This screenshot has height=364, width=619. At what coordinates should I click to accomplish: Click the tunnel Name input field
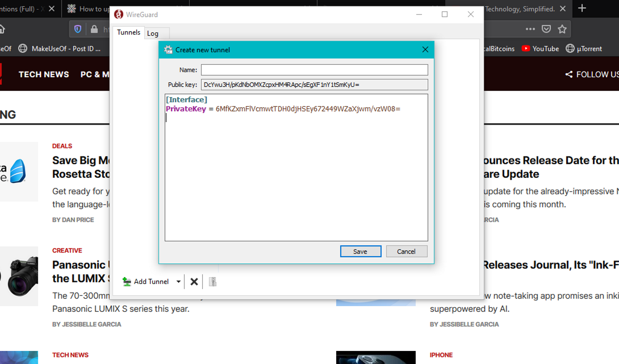(x=314, y=70)
